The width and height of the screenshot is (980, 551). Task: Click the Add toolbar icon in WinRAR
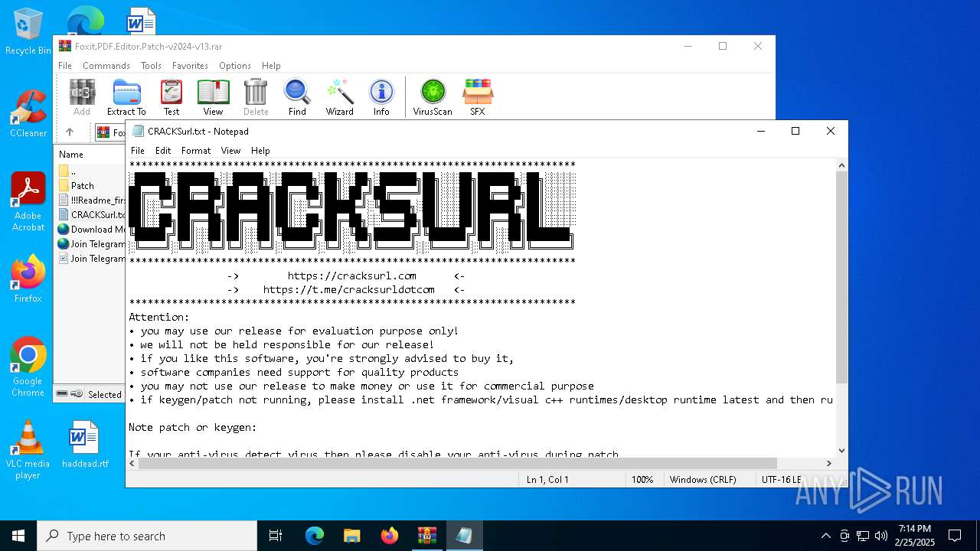82,97
